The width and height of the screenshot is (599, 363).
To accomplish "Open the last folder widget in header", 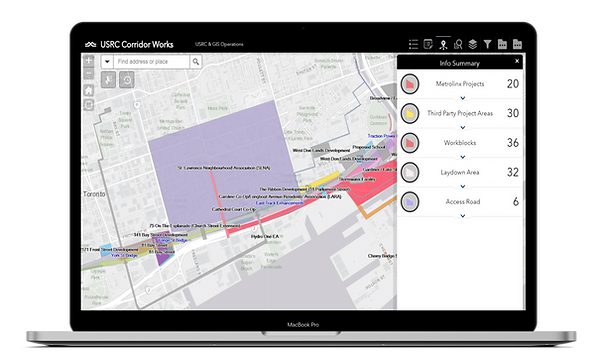I will point(517,44).
